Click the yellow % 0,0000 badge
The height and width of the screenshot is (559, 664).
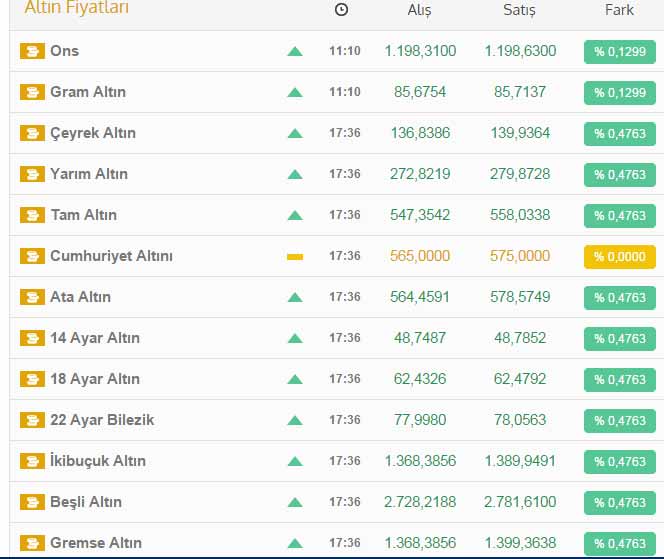[619, 257]
